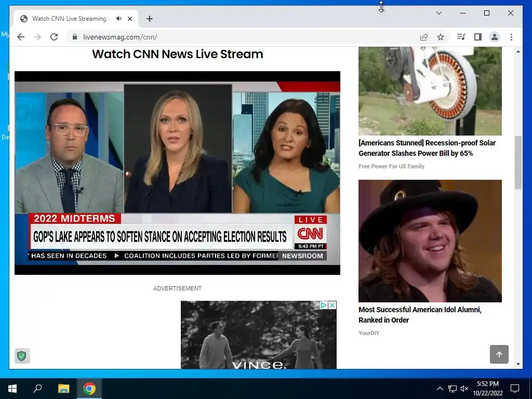Open Recession-proof Solar Generator headline link
This screenshot has height=399, width=532.
click(x=427, y=148)
